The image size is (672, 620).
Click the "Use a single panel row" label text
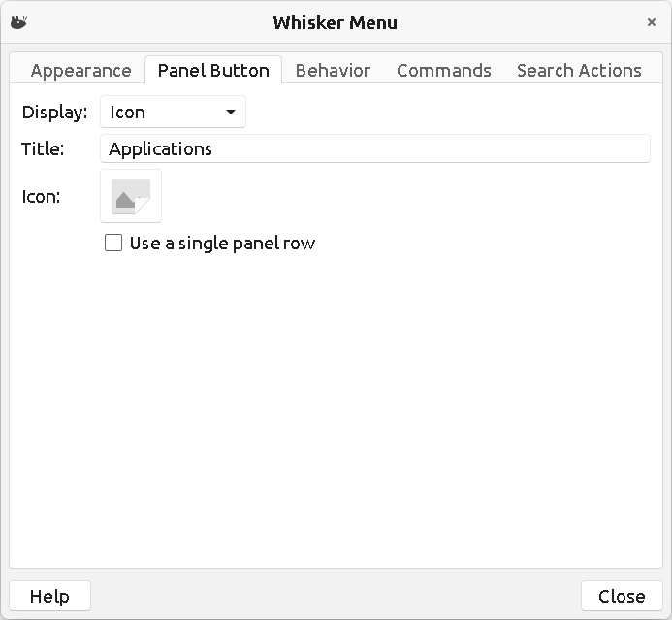pos(222,244)
